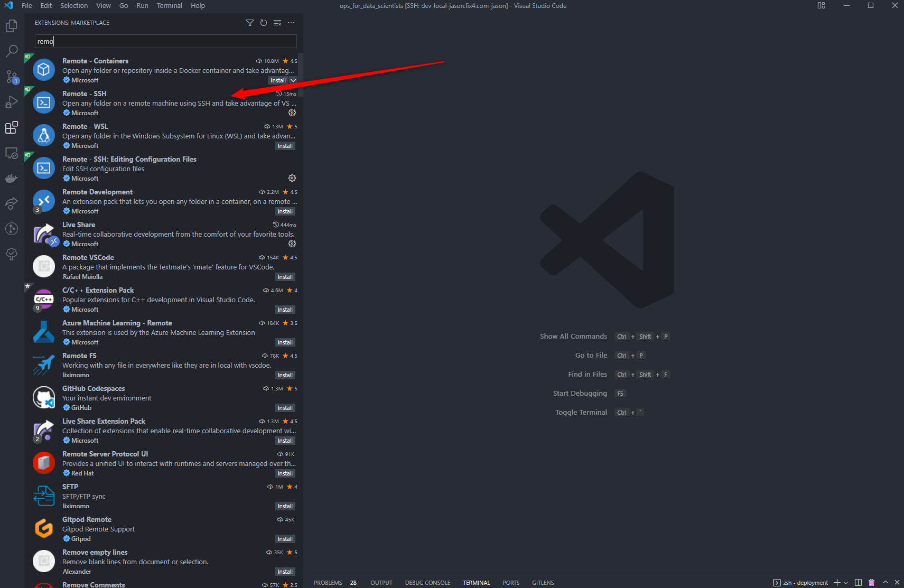Click the GitHub Codespaces logo
The width and height of the screenshot is (904, 588).
pyautogui.click(x=44, y=397)
